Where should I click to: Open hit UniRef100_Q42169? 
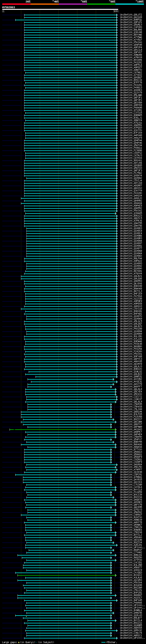(x=131, y=17)
